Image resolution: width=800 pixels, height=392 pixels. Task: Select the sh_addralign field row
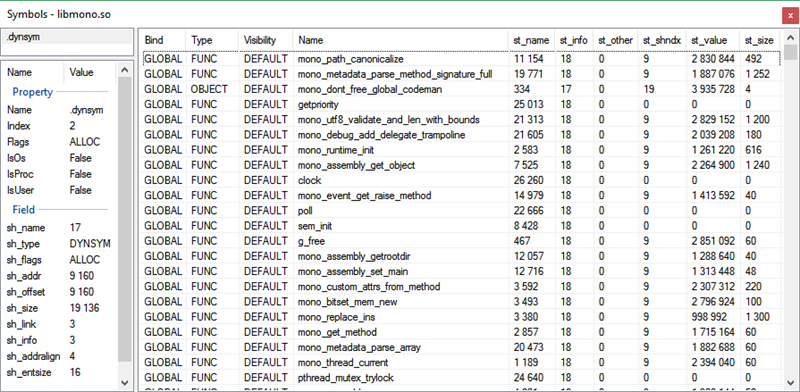pos(60,356)
